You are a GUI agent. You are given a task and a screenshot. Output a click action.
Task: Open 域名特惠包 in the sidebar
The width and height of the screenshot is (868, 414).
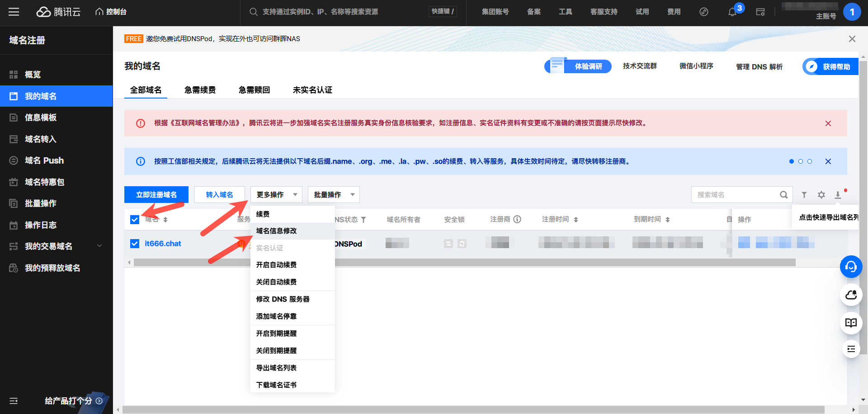click(x=57, y=182)
